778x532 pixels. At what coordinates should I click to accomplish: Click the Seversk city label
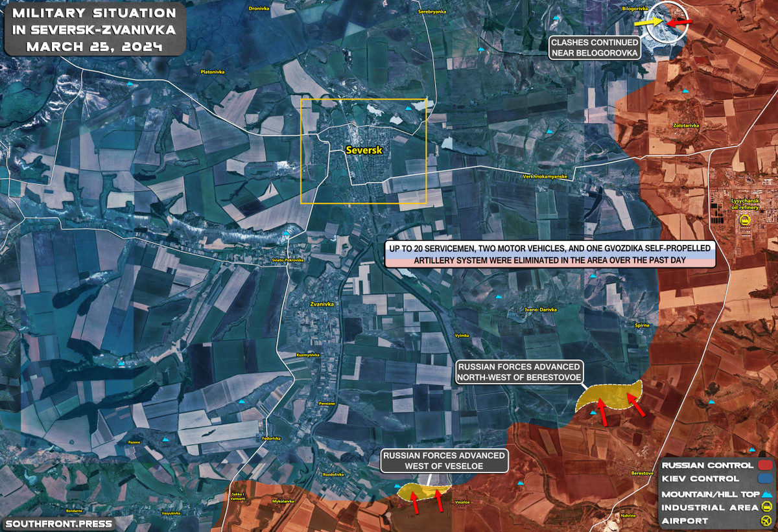click(364, 150)
